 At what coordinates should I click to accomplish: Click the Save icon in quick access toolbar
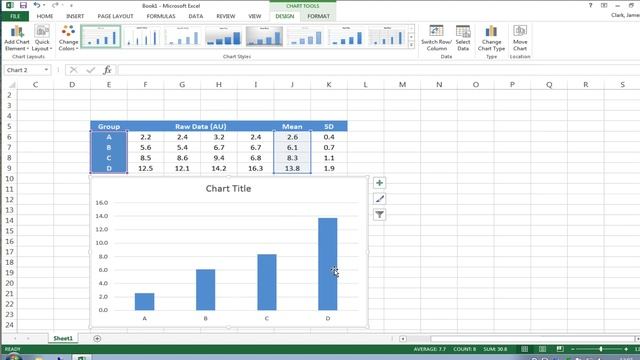tap(23, 5)
